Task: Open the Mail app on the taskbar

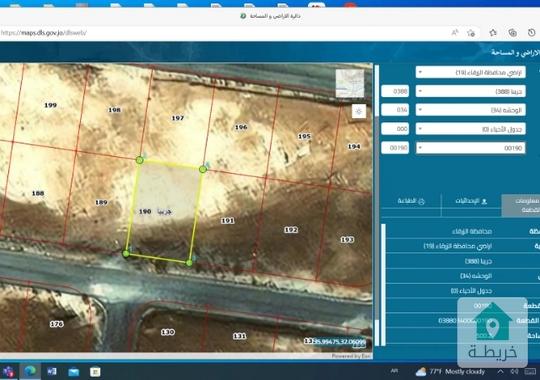Action: click(74, 372)
